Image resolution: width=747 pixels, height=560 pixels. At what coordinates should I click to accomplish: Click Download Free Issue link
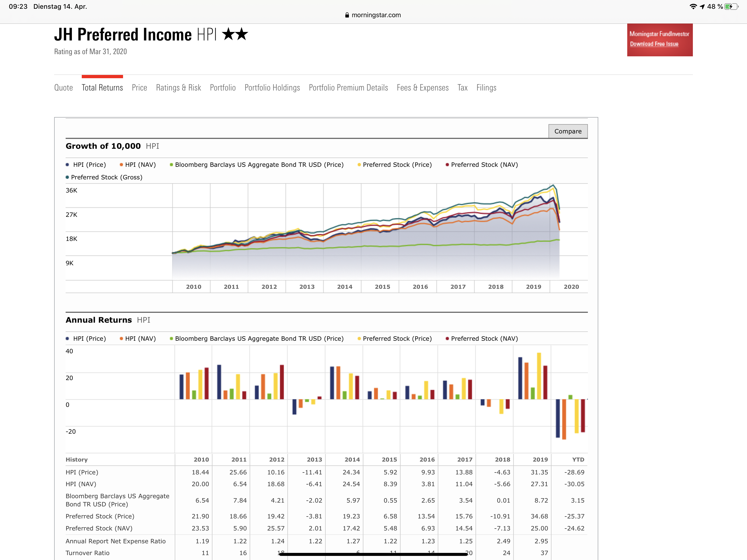[x=654, y=44]
